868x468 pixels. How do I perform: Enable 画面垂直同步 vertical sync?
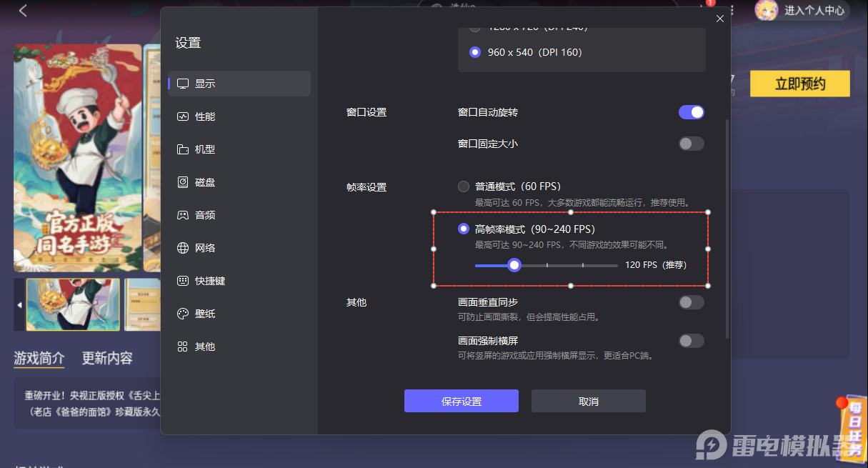click(x=690, y=302)
